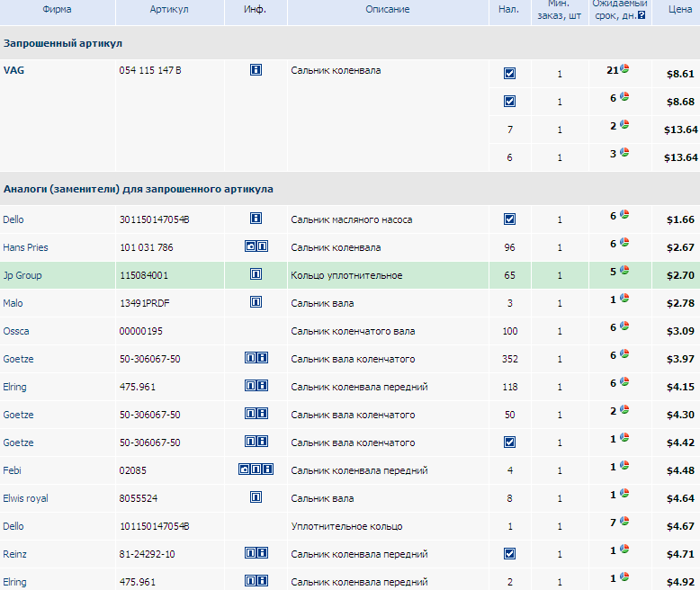Click Аналоги (заменители) section heading

(x=138, y=189)
